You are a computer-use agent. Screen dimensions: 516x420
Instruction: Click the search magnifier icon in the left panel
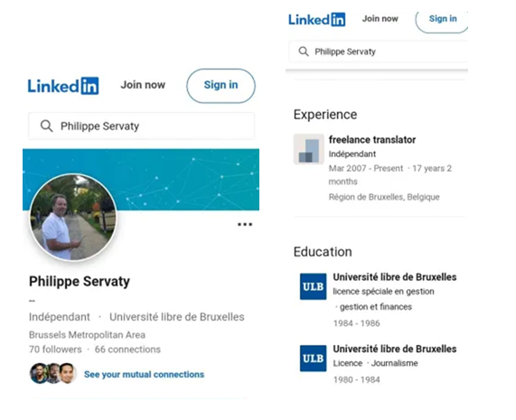46,126
